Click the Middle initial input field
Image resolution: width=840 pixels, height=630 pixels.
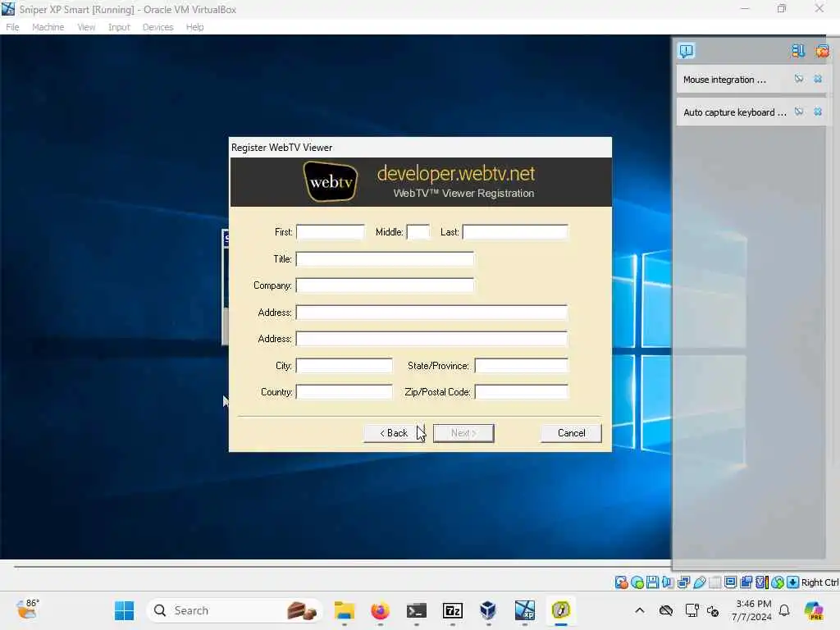418,232
